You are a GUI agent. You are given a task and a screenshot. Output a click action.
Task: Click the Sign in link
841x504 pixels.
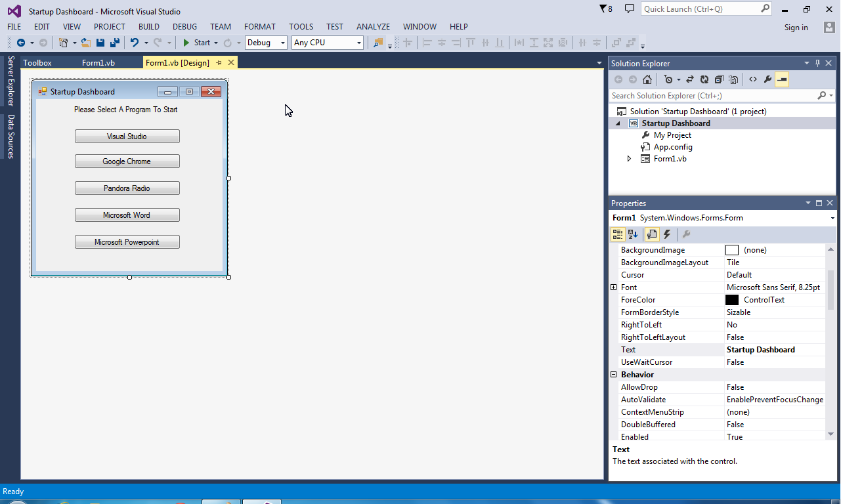(x=796, y=28)
